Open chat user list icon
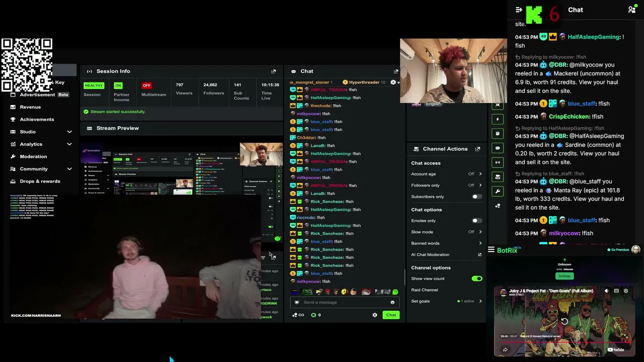The height and width of the screenshot is (362, 644). coord(632,10)
